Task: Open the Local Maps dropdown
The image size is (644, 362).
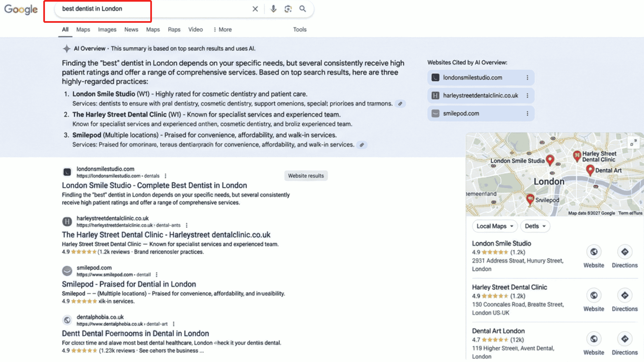Action: pos(495,226)
